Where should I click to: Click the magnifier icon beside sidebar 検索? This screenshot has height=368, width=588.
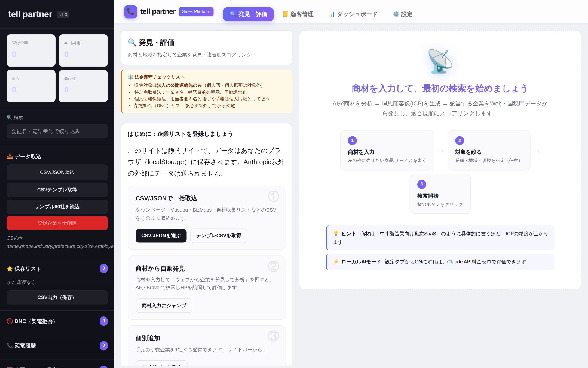coord(9,117)
